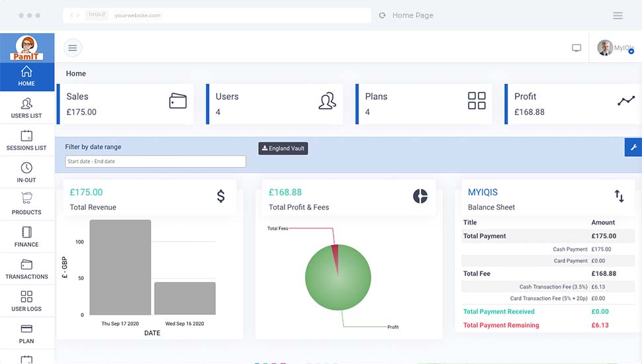
Task: Open Transactions from the sidebar
Action: click(x=26, y=269)
